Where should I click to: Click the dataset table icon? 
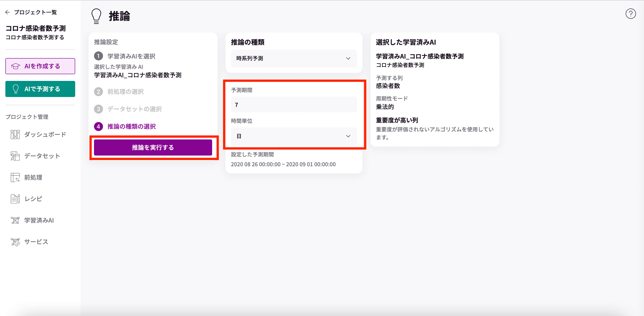[x=15, y=156]
